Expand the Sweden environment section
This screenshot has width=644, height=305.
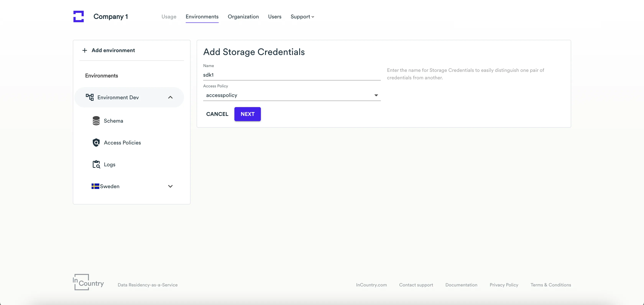click(x=171, y=186)
